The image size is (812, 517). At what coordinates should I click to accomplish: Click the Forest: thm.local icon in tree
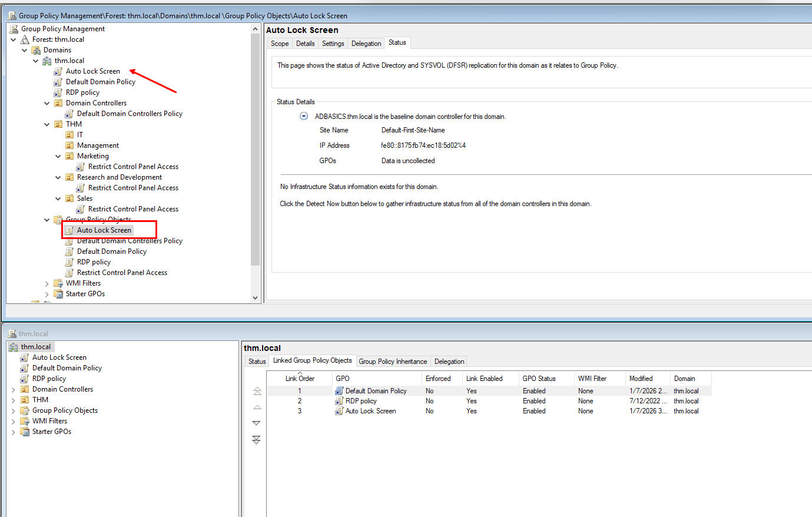click(25, 39)
